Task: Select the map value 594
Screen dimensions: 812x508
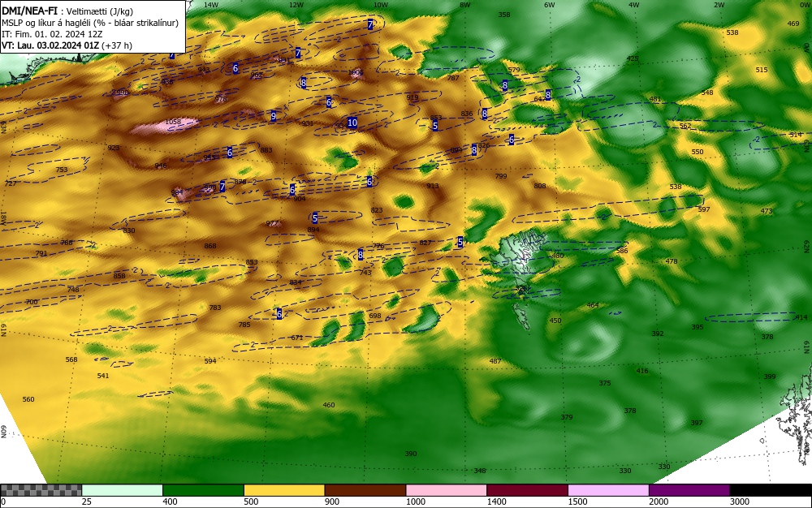Action: (x=210, y=361)
